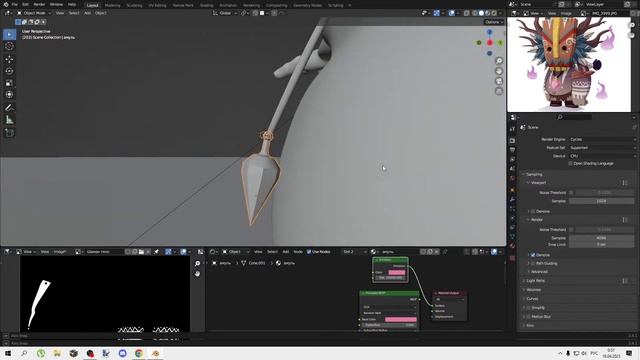
Task: Open Windows Start menu
Action: (8, 353)
